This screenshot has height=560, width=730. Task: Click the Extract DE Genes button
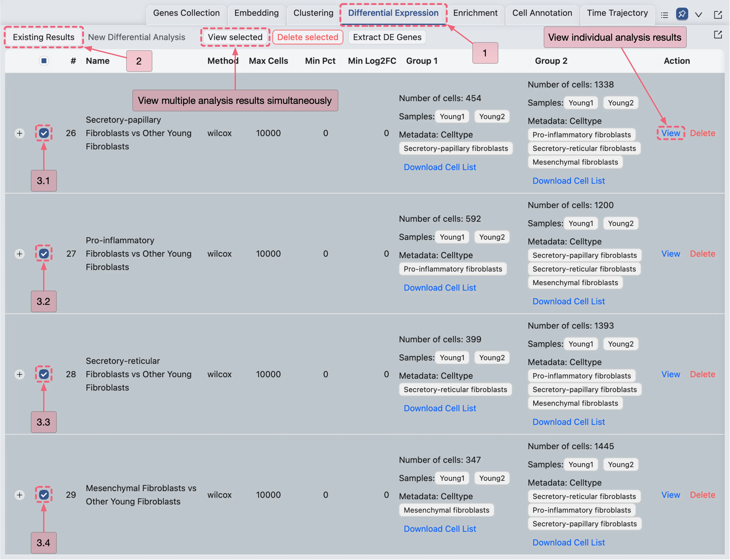(x=387, y=37)
